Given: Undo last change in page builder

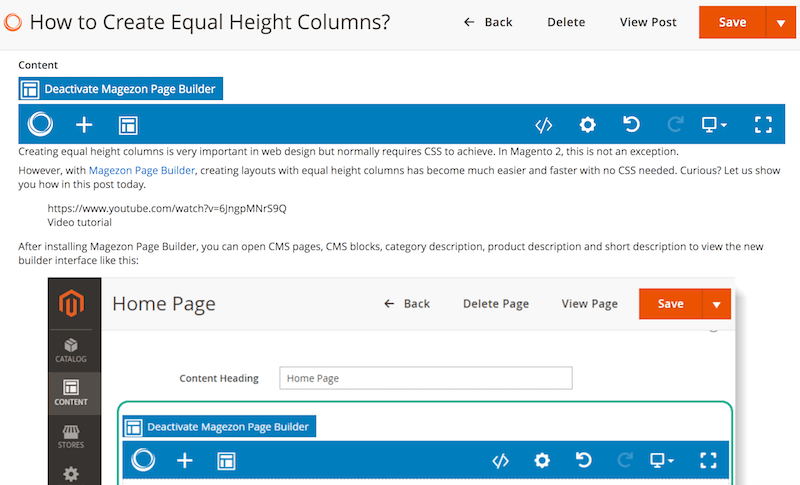Looking at the screenshot, I should [631, 125].
